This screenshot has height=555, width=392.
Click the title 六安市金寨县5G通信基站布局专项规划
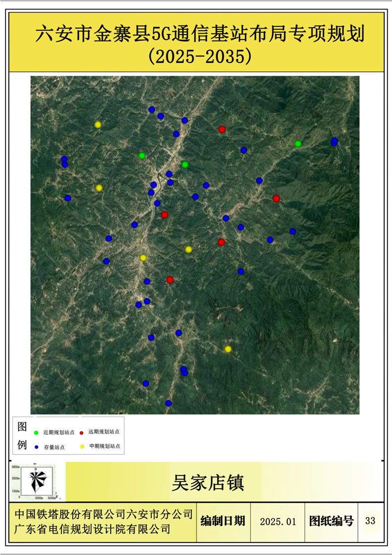(200, 34)
